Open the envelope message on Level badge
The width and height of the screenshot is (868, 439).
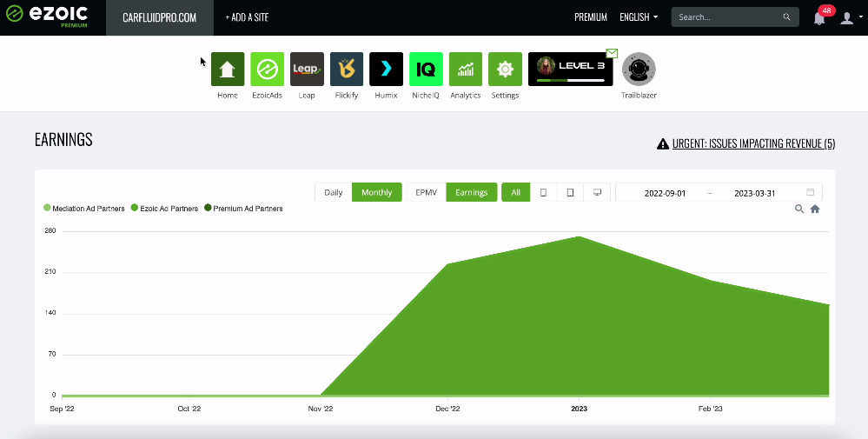(612, 53)
